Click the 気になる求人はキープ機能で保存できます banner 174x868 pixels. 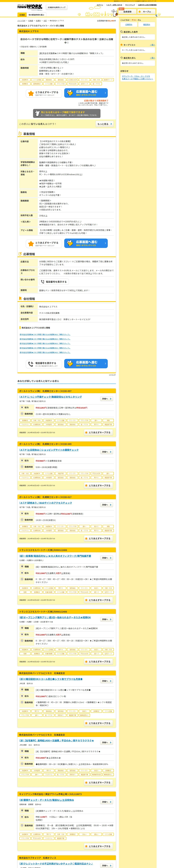[x=67, y=113]
